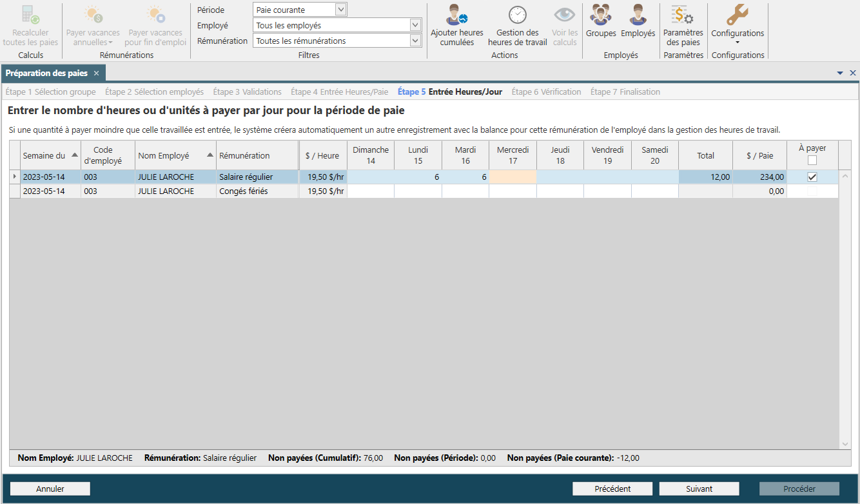Close the document panel with X
The height and width of the screenshot is (504, 860).
click(853, 73)
